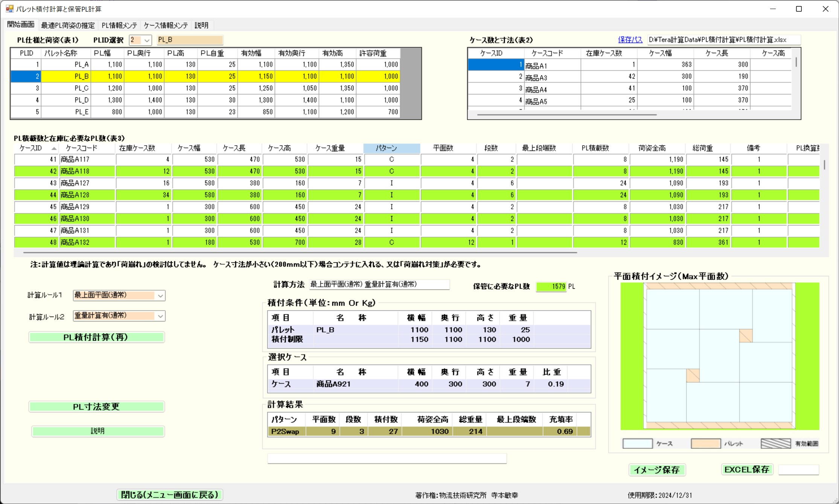Switch to 最適PL荷姿の推定 tab
The height and width of the screenshot is (504, 839).
pyautogui.click(x=68, y=25)
